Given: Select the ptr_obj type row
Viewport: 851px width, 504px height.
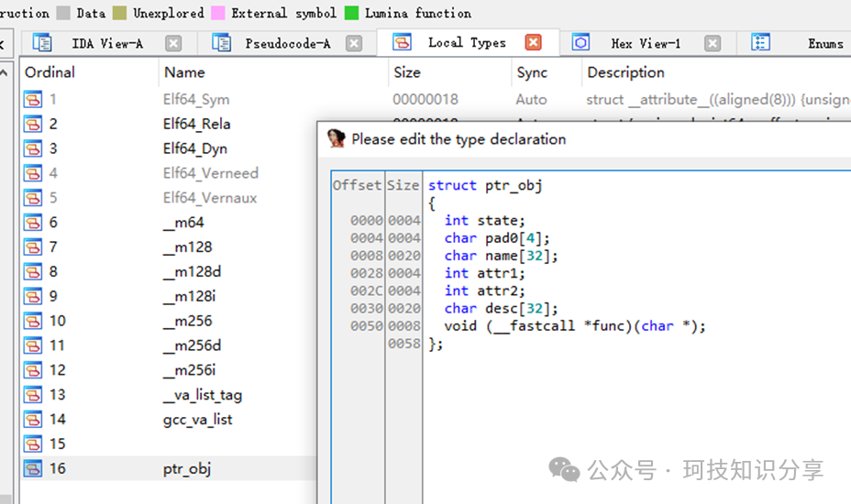Looking at the screenshot, I should [186, 469].
